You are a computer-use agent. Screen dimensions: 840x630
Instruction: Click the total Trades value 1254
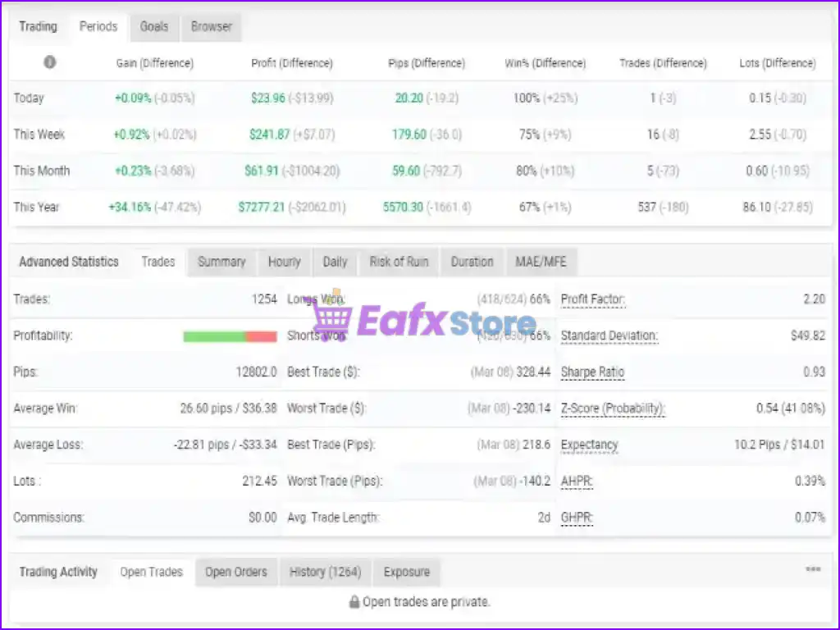pos(264,299)
